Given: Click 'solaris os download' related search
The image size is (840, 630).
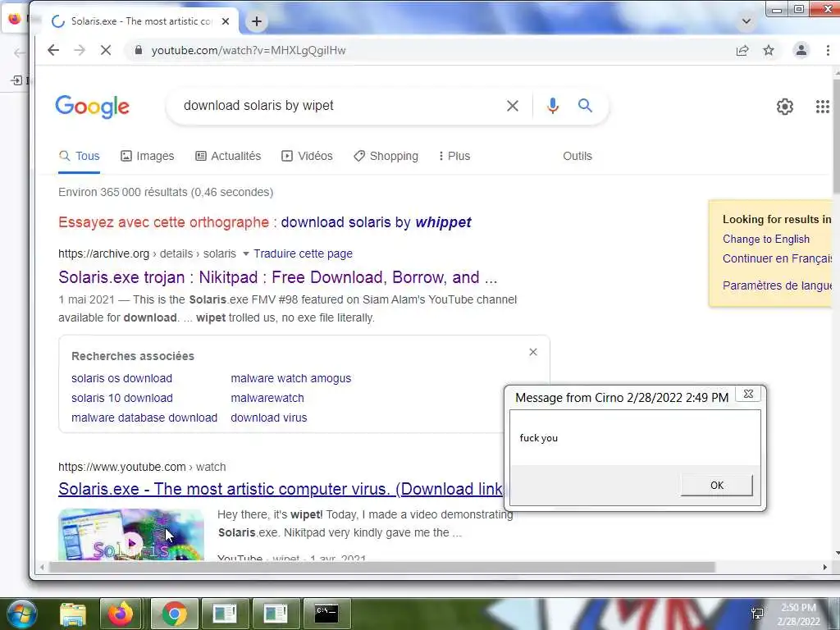Looking at the screenshot, I should [x=121, y=378].
